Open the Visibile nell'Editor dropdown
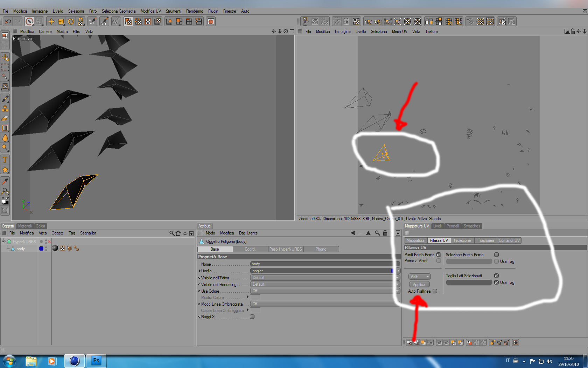This screenshot has width=588, height=368. click(x=325, y=278)
